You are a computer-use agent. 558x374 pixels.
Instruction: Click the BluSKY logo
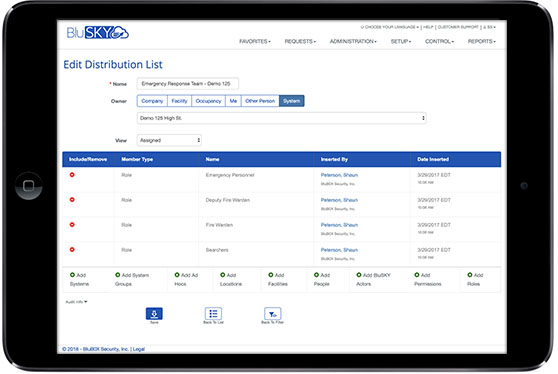coord(98,33)
